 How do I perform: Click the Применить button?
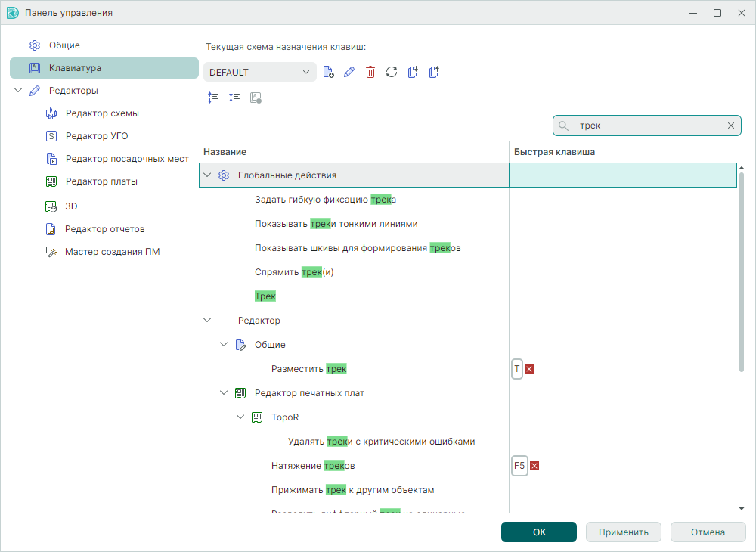[623, 532]
